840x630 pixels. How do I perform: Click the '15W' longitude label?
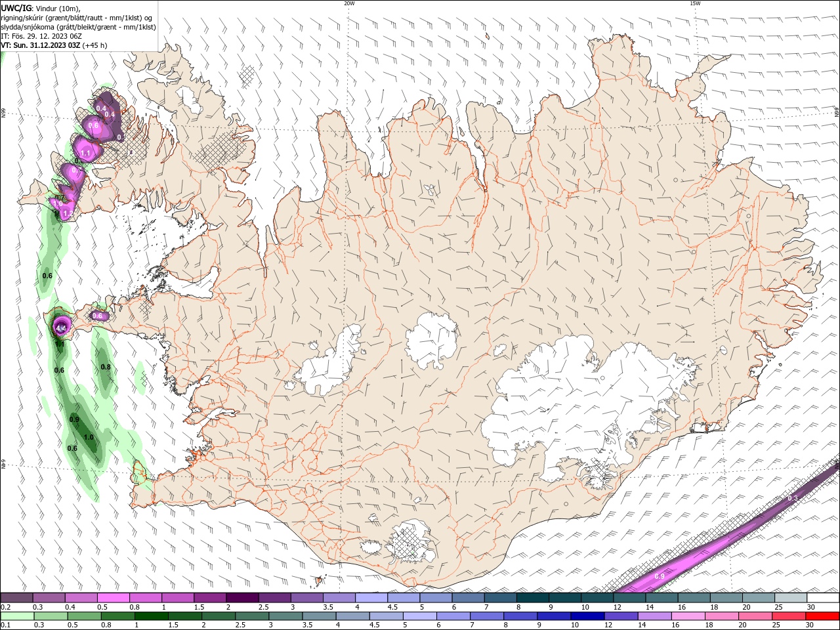pos(695,3)
